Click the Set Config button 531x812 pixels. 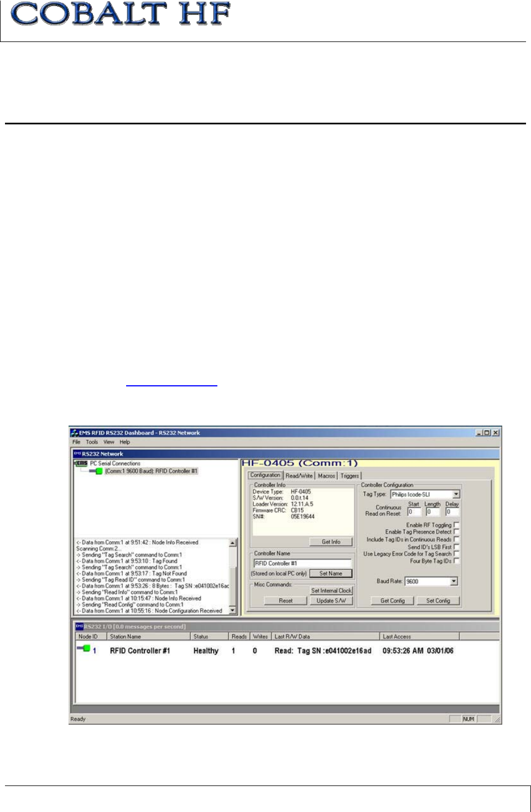click(x=438, y=601)
